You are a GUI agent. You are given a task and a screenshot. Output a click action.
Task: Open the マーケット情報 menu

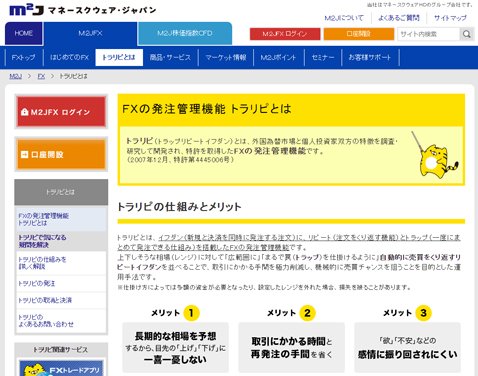(x=226, y=57)
